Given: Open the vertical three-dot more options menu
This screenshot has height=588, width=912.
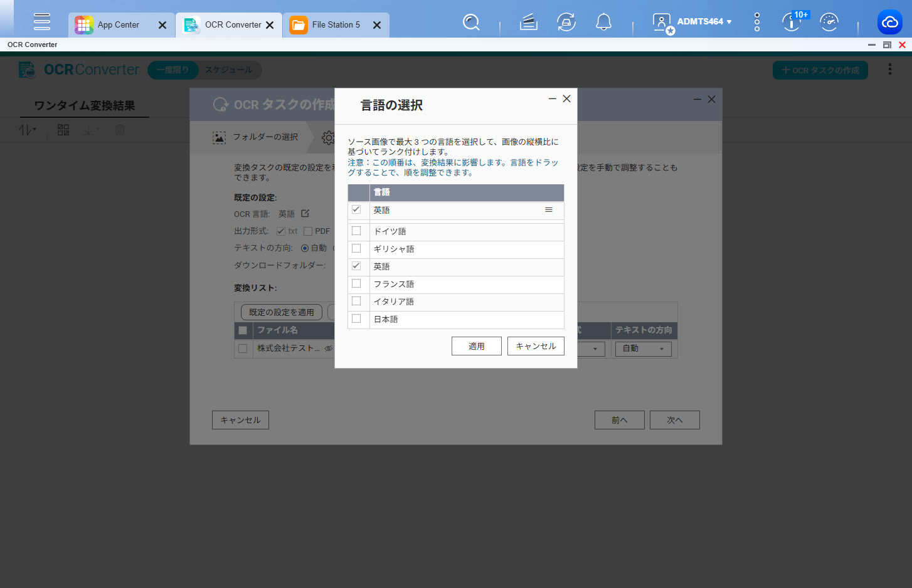Looking at the screenshot, I should [x=757, y=22].
